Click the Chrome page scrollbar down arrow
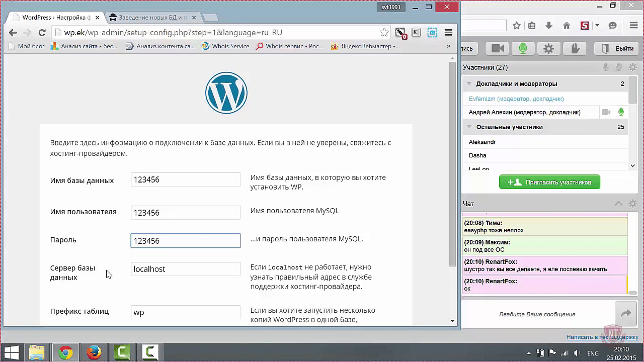 coord(452,321)
